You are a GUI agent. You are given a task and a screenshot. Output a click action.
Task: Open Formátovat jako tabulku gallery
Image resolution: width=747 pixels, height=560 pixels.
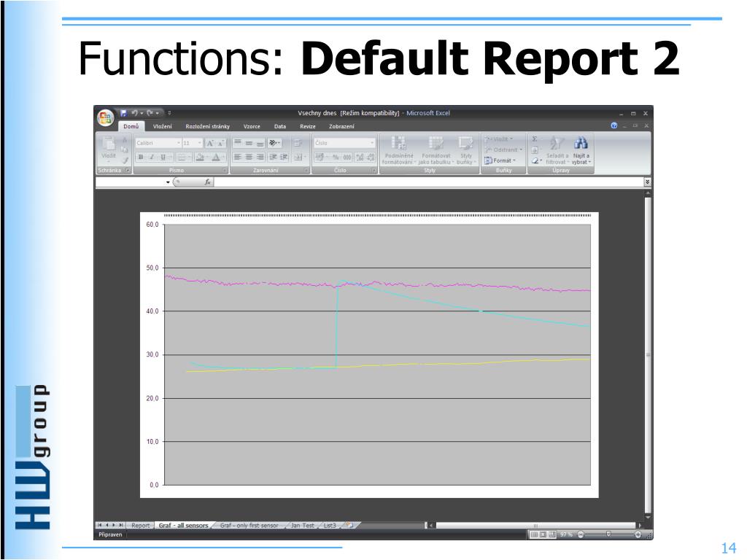(x=436, y=150)
